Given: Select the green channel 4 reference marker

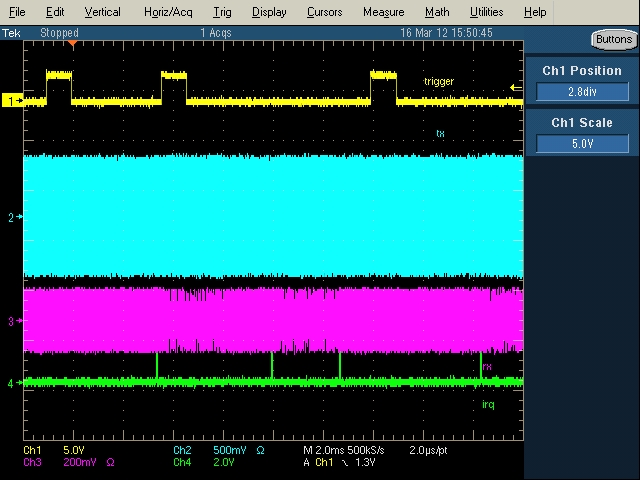Looking at the screenshot, I should pyautogui.click(x=14, y=383).
